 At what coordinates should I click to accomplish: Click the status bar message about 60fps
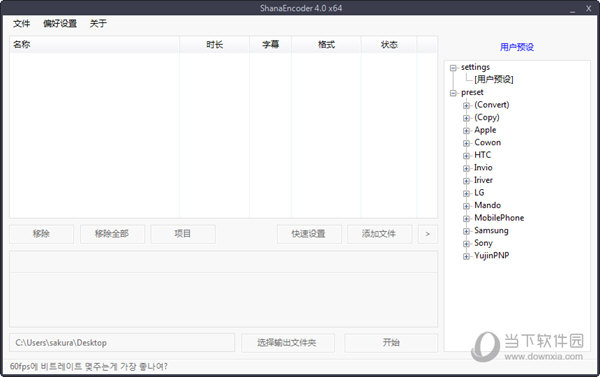[x=89, y=367]
